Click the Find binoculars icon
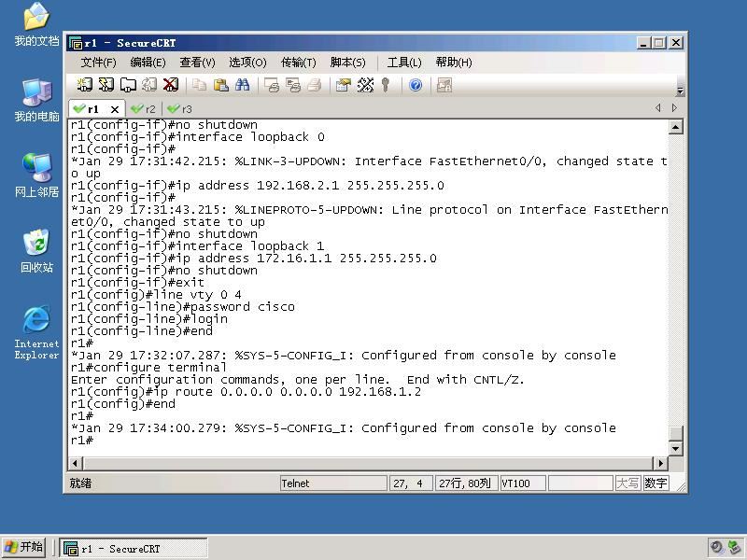 coord(243,85)
